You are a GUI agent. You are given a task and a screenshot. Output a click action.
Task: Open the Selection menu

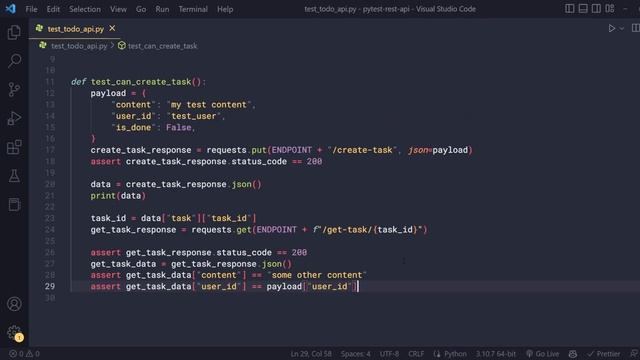click(84, 9)
